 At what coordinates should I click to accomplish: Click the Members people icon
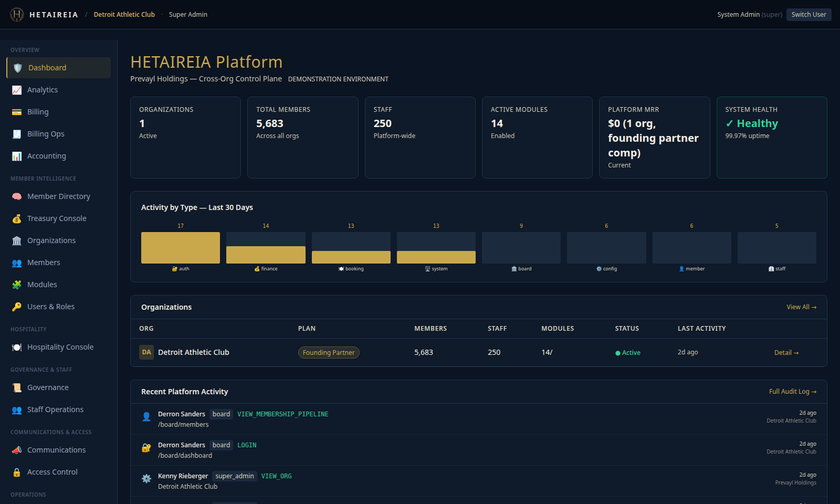tap(17, 262)
